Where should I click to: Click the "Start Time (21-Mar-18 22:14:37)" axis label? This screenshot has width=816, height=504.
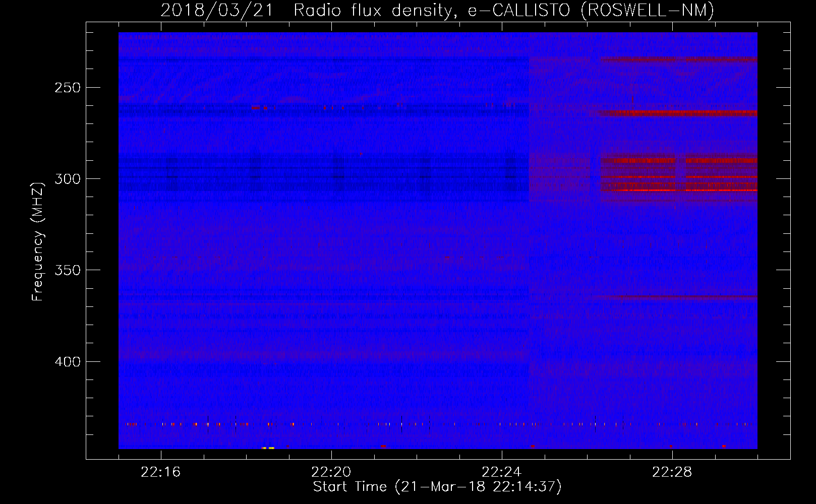coord(437,487)
